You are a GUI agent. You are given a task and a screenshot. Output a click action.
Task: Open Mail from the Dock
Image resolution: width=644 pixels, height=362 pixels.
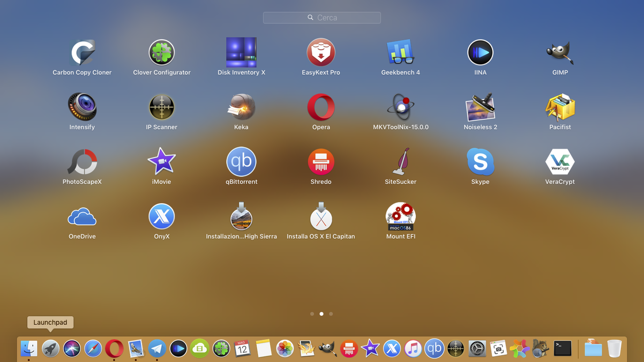tap(136, 348)
